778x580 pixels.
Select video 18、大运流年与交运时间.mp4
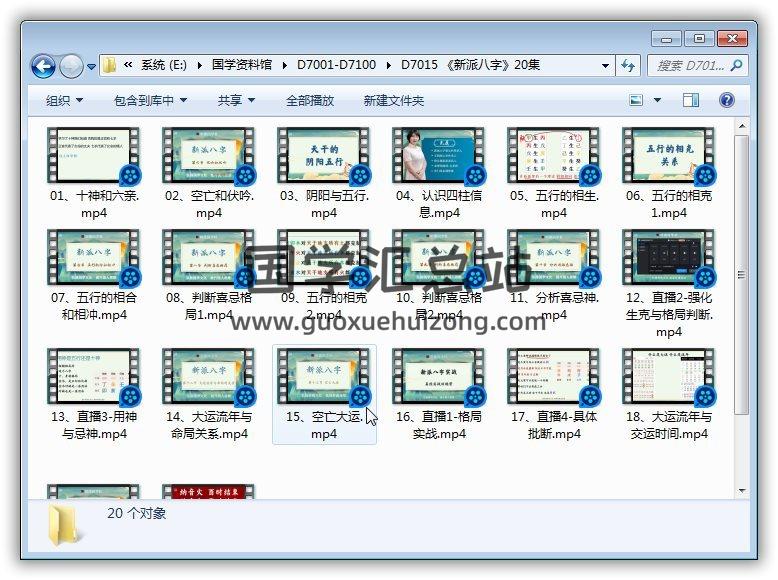click(669, 394)
